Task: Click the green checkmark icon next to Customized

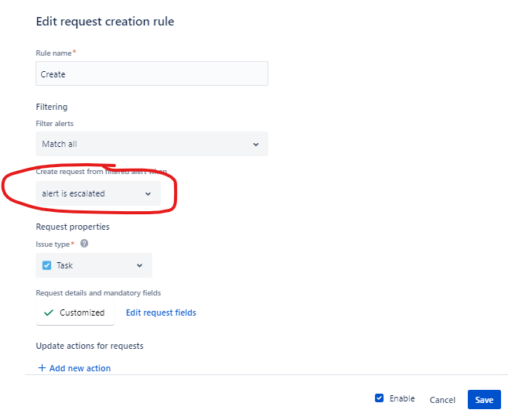Action: (x=49, y=312)
